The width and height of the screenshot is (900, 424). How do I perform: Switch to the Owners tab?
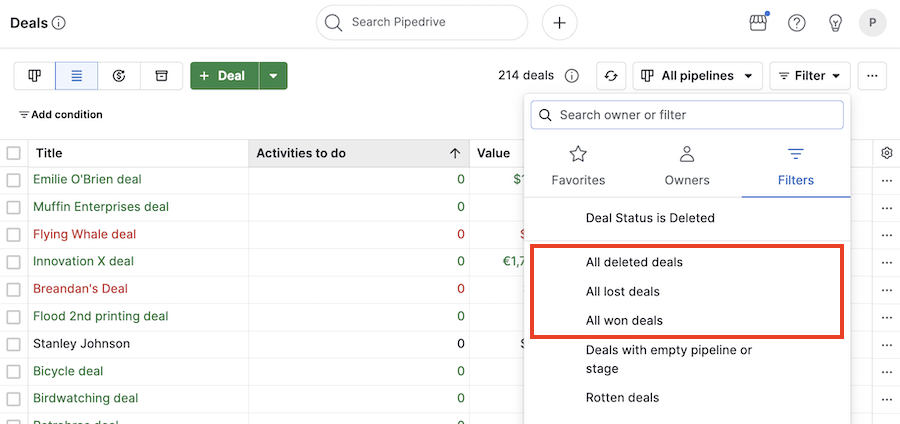687,166
